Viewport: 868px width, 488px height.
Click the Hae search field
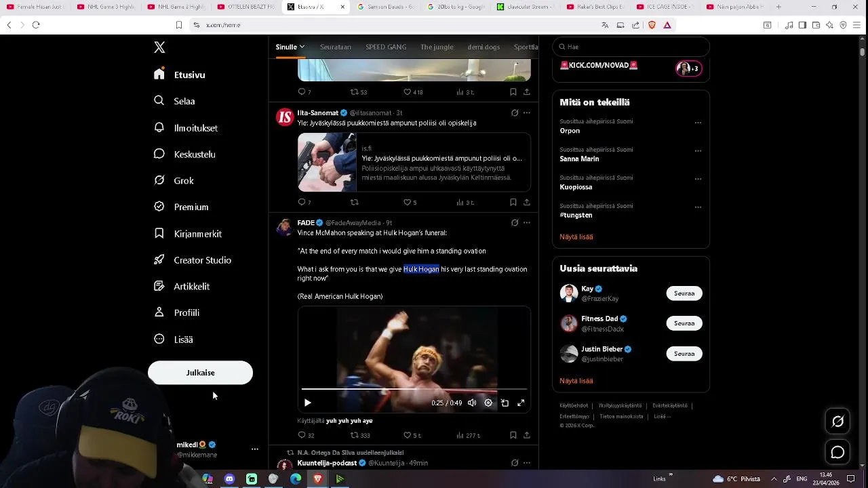631,47
